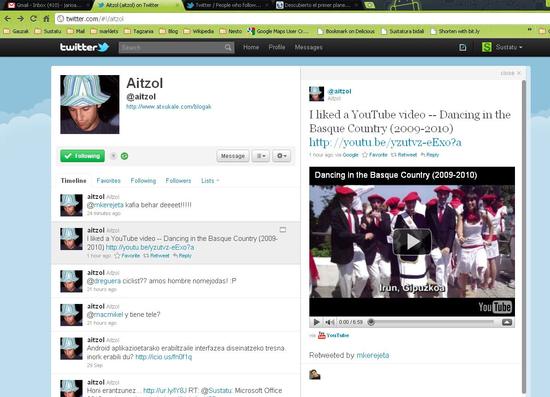Open the lists dropdown button beside Message
Image resolution: width=550 pixels, height=397 pixels.
[x=261, y=156]
